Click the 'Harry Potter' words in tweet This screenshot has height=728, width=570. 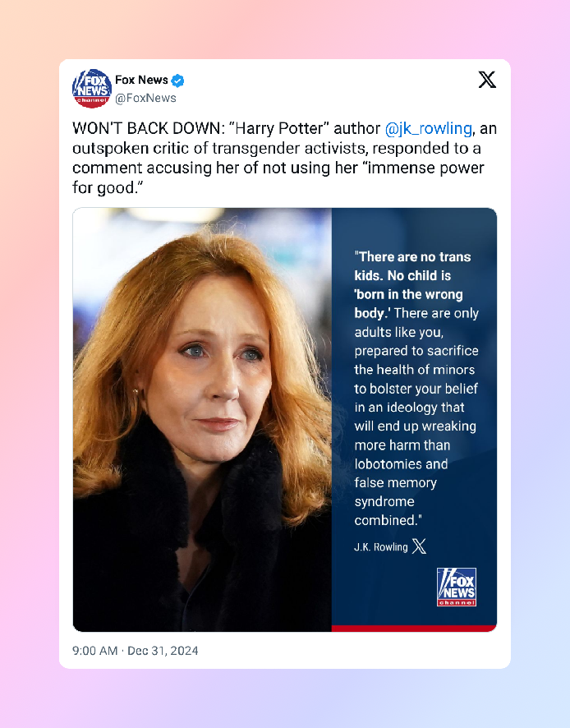279,128
